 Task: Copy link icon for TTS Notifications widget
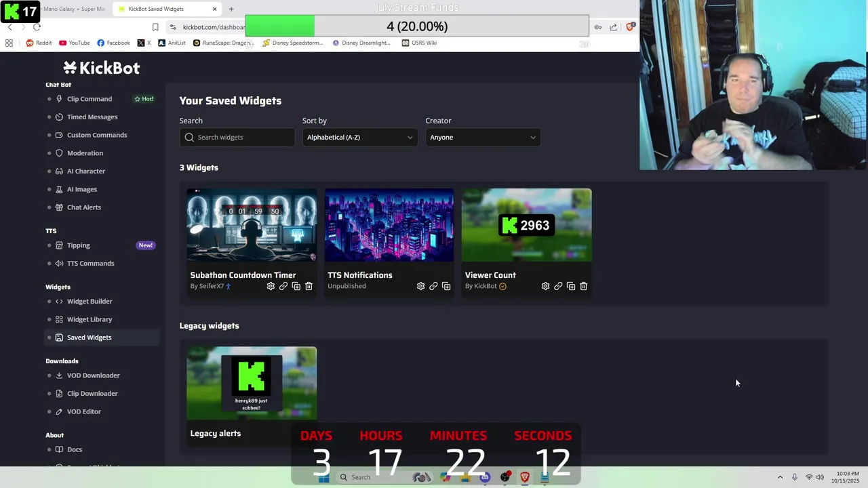click(433, 286)
